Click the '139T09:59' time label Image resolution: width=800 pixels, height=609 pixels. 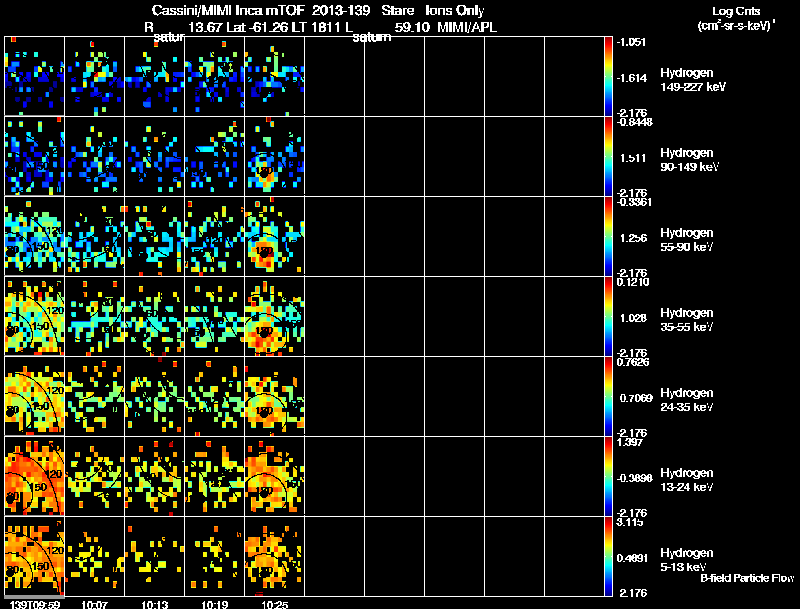click(34, 605)
